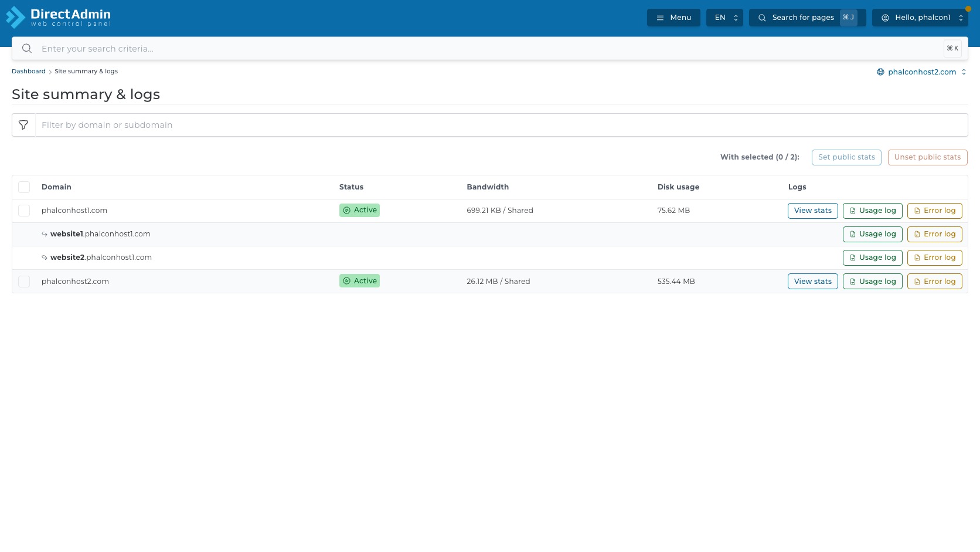Open Error log for website1.phalconhost1.com

point(934,234)
